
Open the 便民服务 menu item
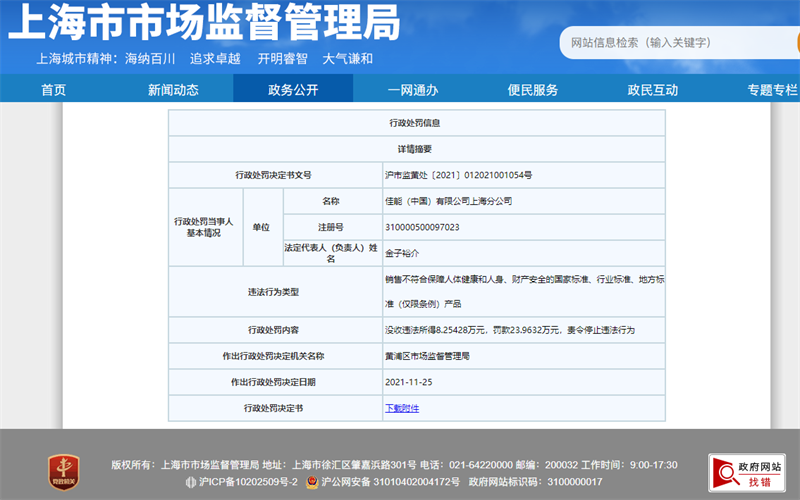(533, 89)
